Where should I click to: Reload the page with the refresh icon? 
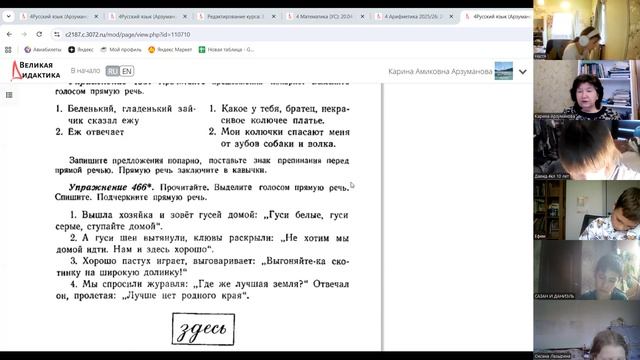(39, 34)
